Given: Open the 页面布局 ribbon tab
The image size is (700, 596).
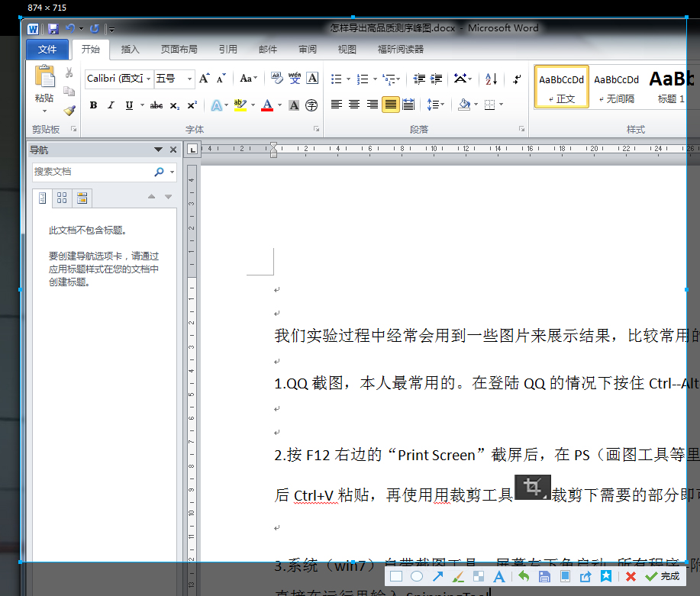Looking at the screenshot, I should point(179,50).
